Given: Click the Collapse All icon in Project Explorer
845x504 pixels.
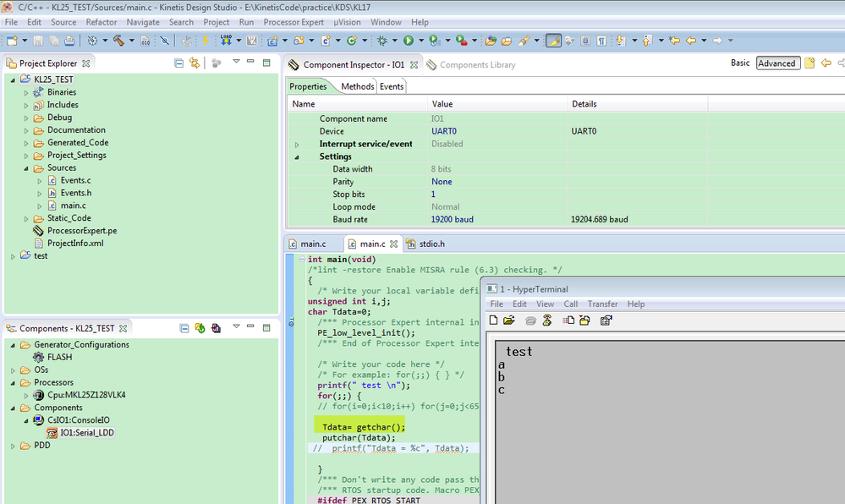Looking at the screenshot, I should (x=178, y=63).
